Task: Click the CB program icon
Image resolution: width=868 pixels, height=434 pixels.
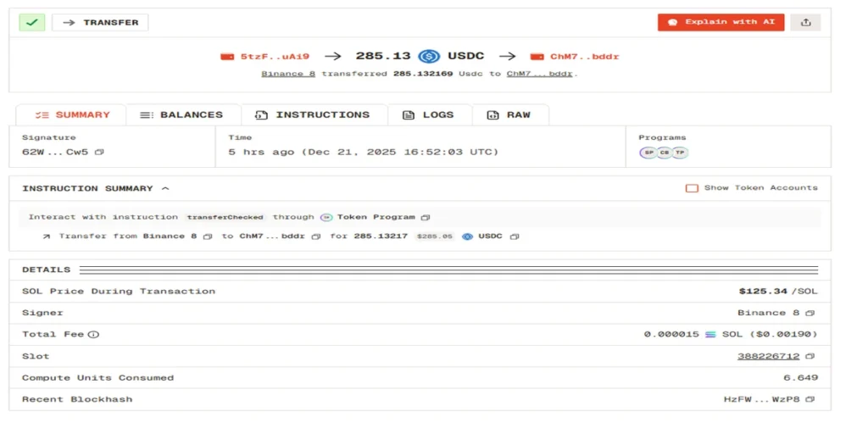Action: tap(664, 153)
